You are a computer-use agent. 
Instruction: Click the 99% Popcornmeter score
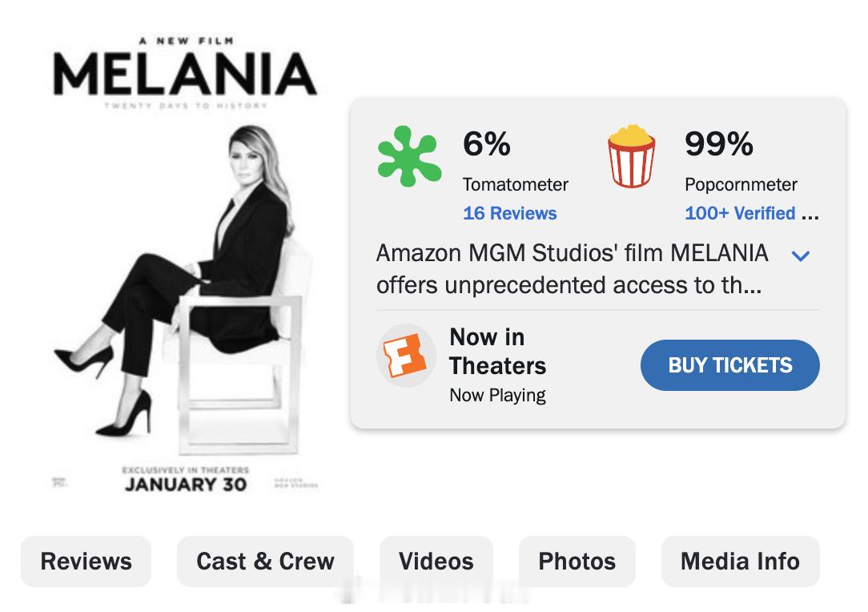(x=718, y=144)
